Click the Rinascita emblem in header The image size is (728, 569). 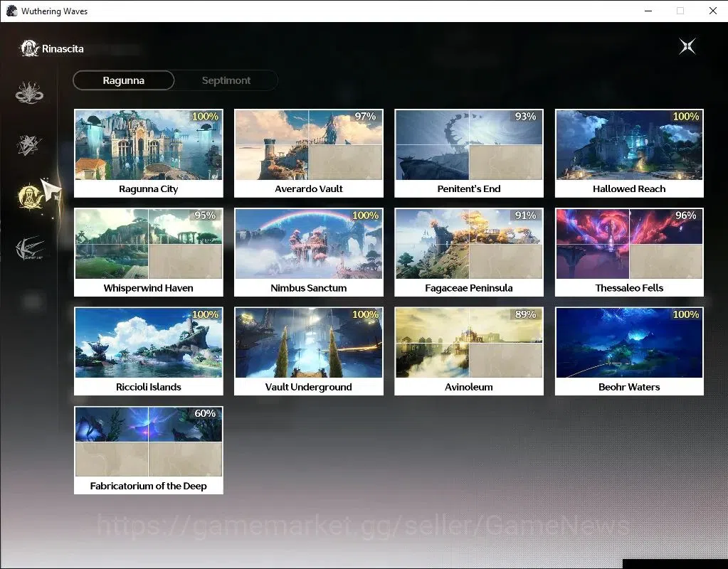tap(29, 48)
